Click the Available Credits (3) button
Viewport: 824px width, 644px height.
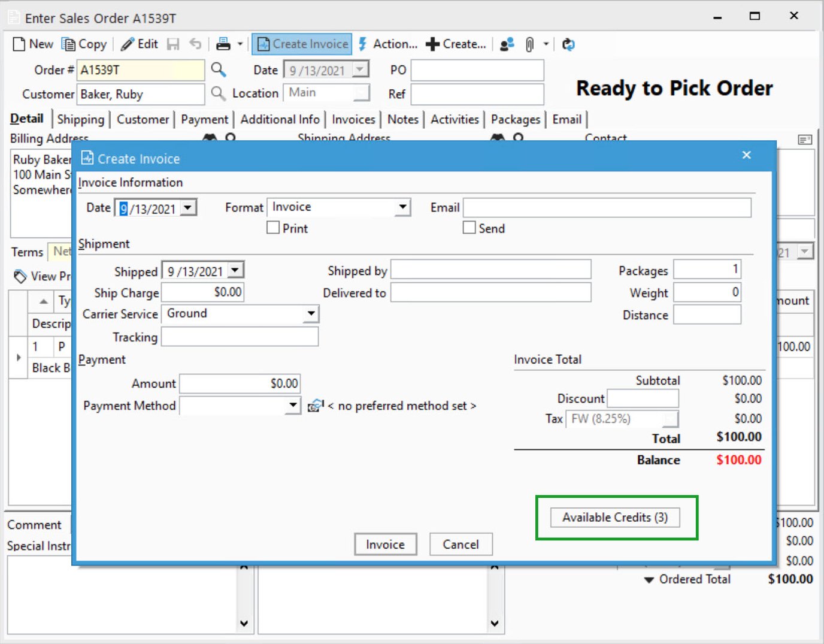click(x=616, y=518)
